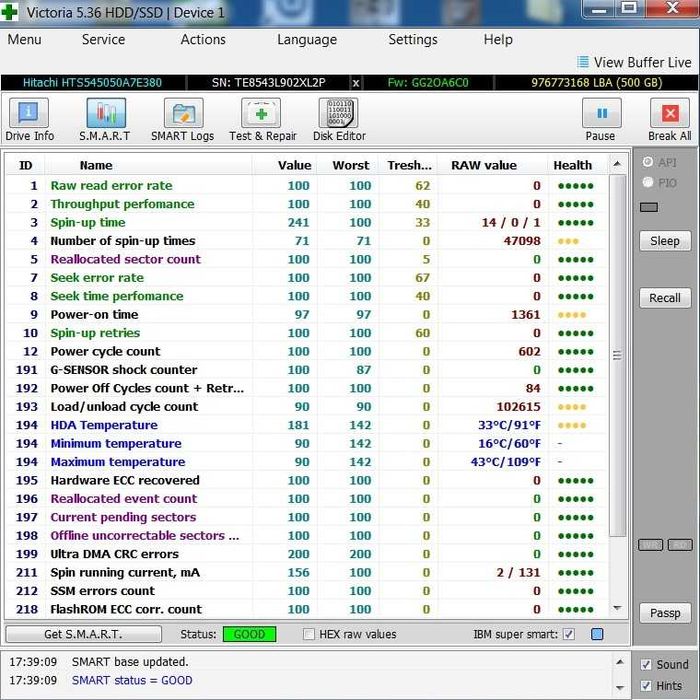Select G-SENSOR shock counter row
Viewport: 700px width, 700px height.
coord(306,370)
